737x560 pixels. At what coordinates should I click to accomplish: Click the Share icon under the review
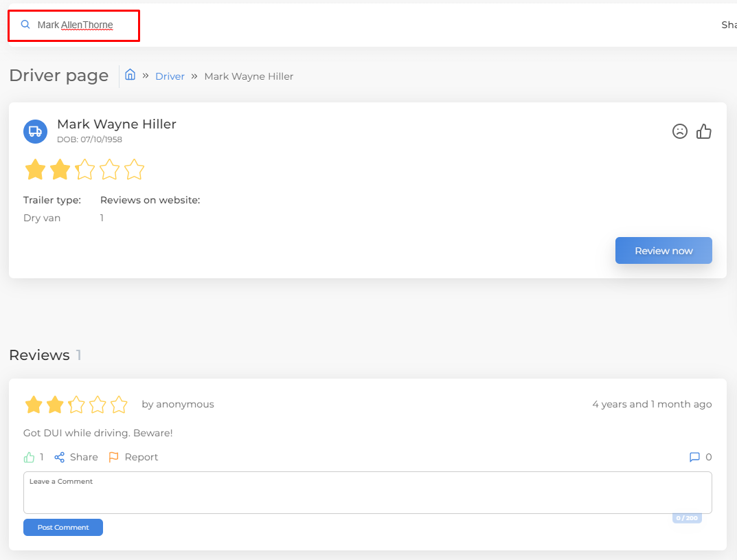pyautogui.click(x=60, y=457)
